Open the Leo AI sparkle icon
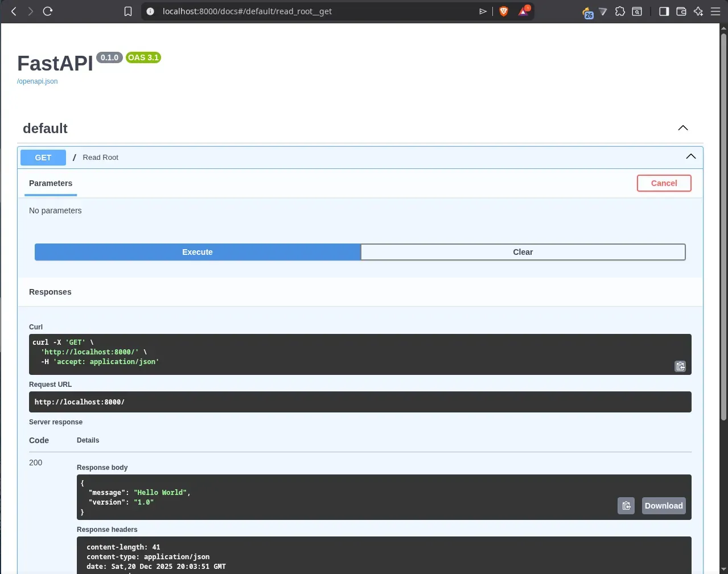This screenshot has width=728, height=574. point(698,11)
